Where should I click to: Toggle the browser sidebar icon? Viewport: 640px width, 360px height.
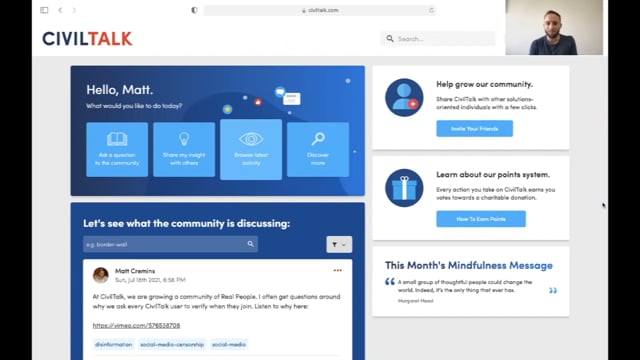pos(44,10)
